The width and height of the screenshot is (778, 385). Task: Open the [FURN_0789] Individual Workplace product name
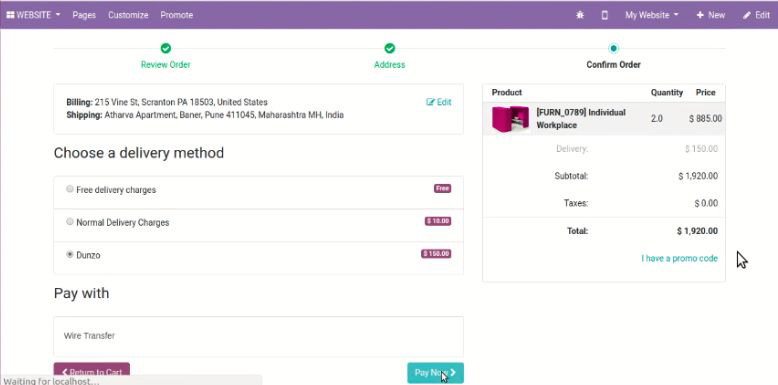[581, 119]
